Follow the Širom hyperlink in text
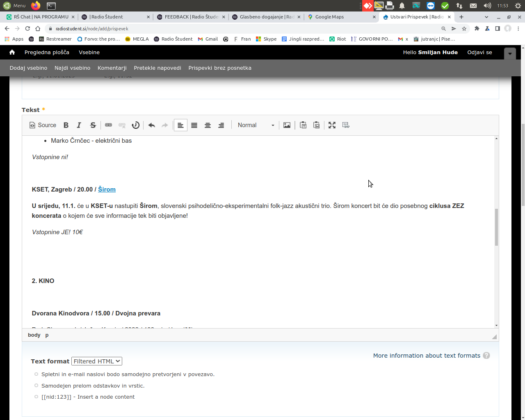The height and width of the screenshot is (420, 525). [107, 189]
